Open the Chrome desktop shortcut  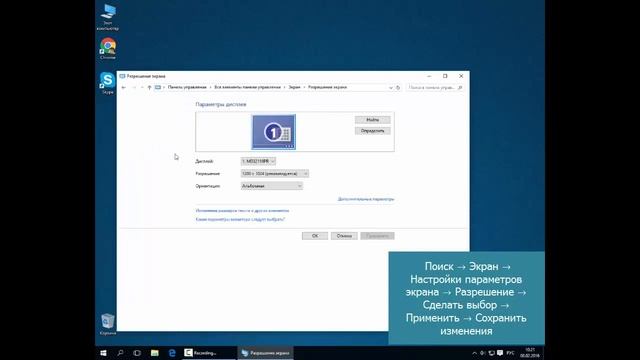(108, 49)
